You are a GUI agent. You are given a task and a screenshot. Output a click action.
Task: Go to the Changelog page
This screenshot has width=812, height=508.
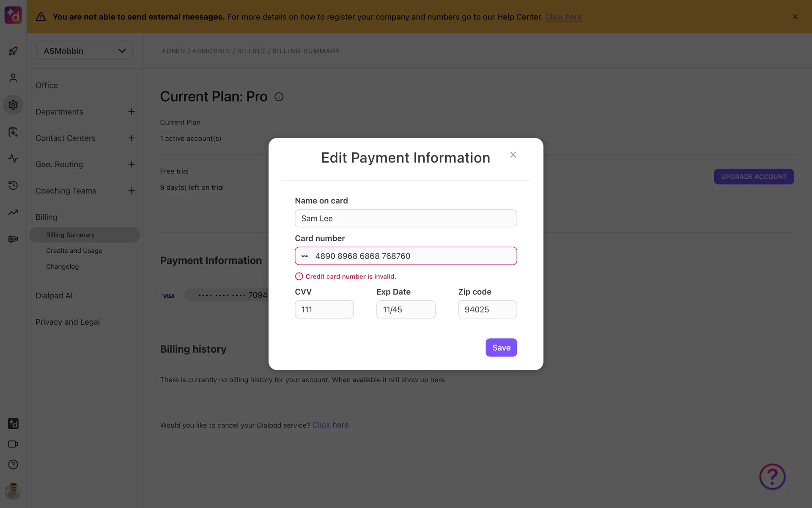[62, 267]
